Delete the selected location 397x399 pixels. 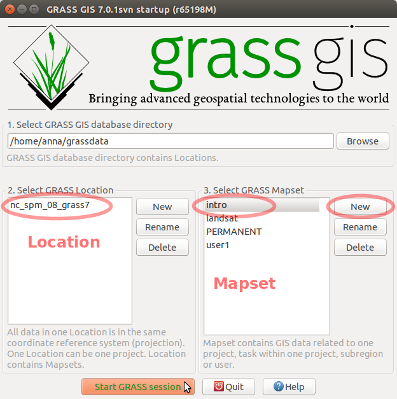(x=162, y=248)
